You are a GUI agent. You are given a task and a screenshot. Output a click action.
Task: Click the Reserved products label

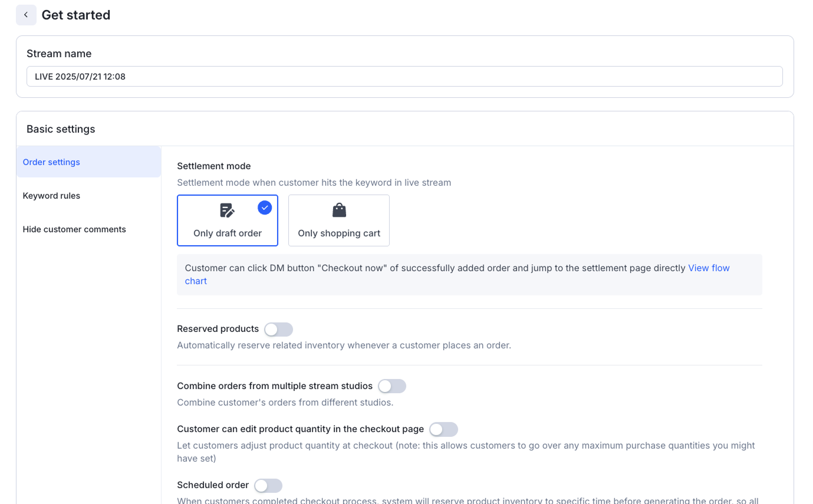[x=218, y=329]
